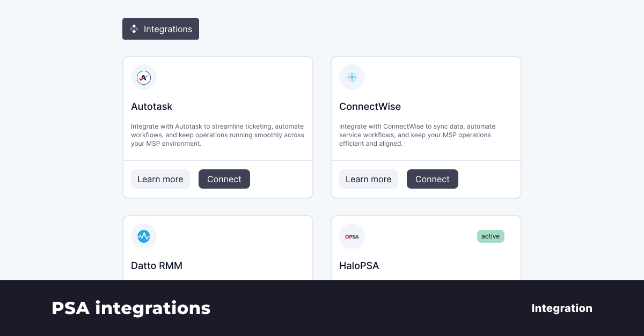Select the HaloPSA card title

point(359,266)
